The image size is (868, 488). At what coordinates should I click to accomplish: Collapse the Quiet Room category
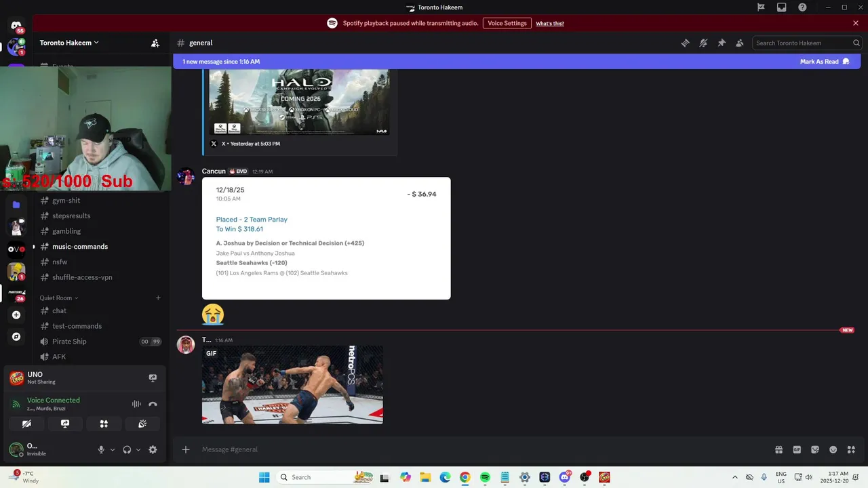59,298
